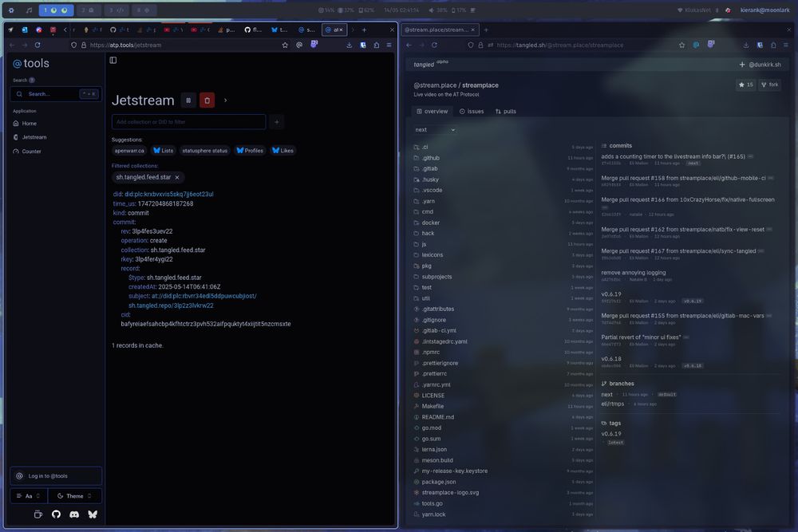Switch to workspace 2 in top bar

pyautogui.click(x=88, y=10)
